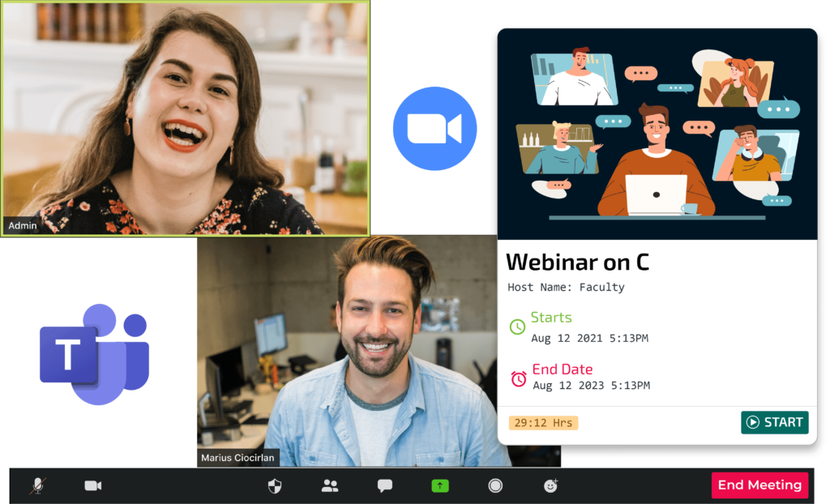Click the START button on the webinar card
The width and height of the screenshot is (830, 504).
(774, 422)
